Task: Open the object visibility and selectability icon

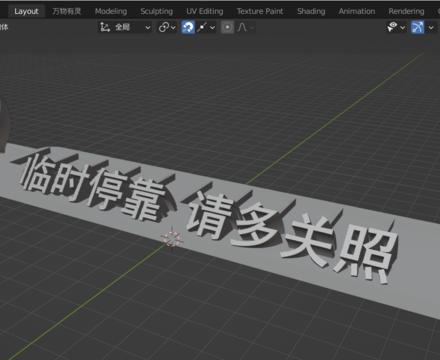Action: [392, 27]
